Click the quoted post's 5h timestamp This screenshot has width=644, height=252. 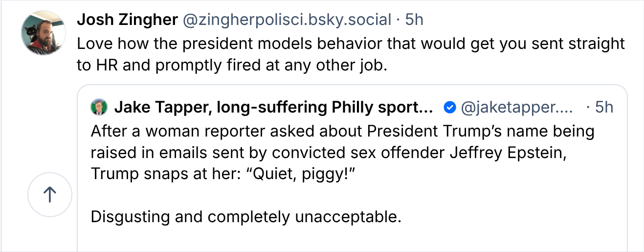coord(603,107)
